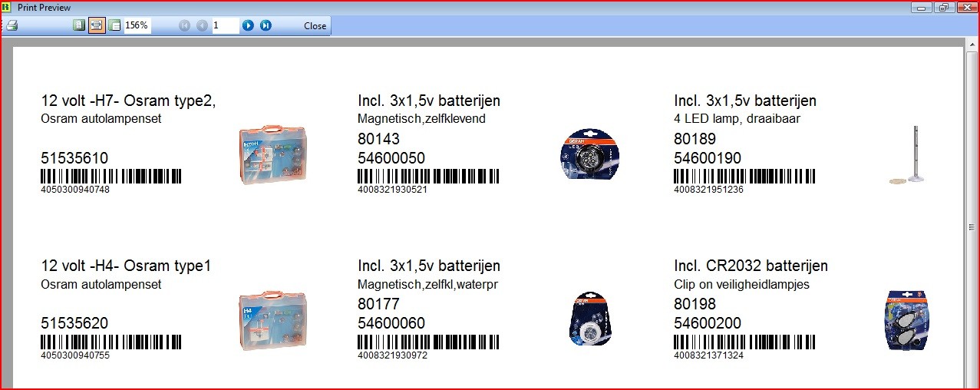Viewport: 980px width, 390px height.
Task: Click article number 51535620
Action: (74, 323)
